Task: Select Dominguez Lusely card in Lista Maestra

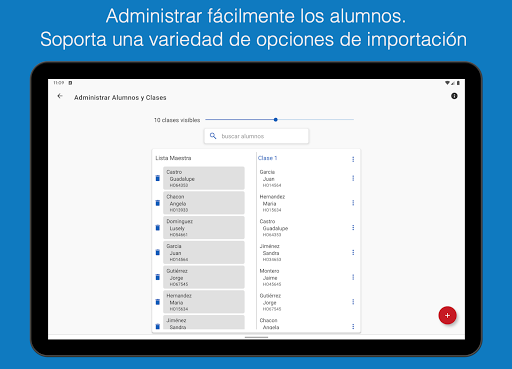Action: pos(204,228)
